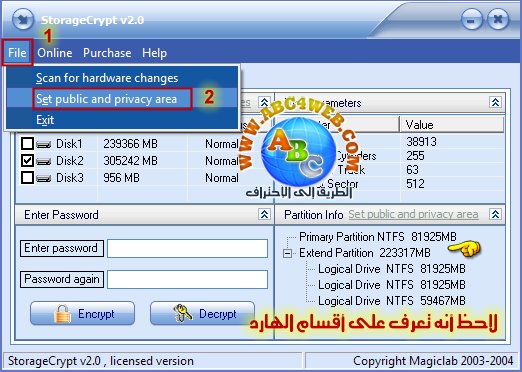522x372 pixels.
Task: Open the Purchase menu
Action: point(107,53)
